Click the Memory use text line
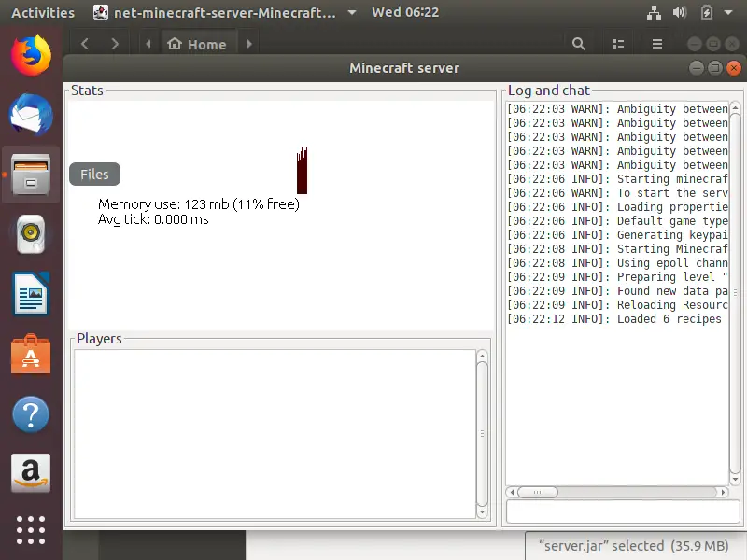747x560 pixels. click(x=199, y=204)
